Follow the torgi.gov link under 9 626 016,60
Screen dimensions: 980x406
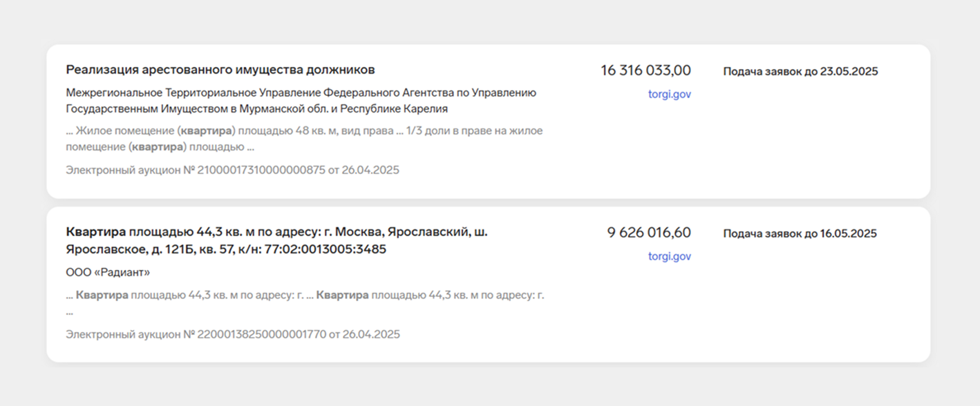click(x=669, y=256)
